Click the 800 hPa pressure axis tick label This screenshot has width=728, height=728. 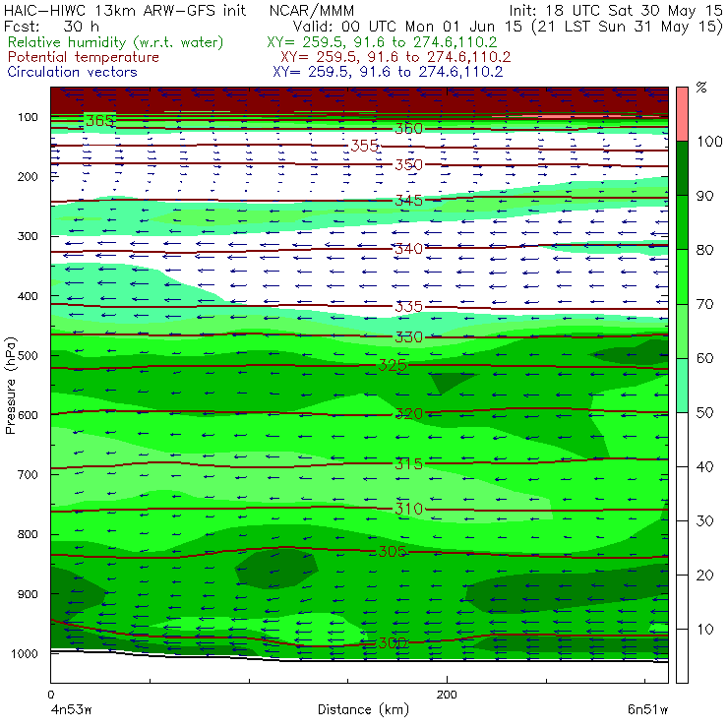28,534
